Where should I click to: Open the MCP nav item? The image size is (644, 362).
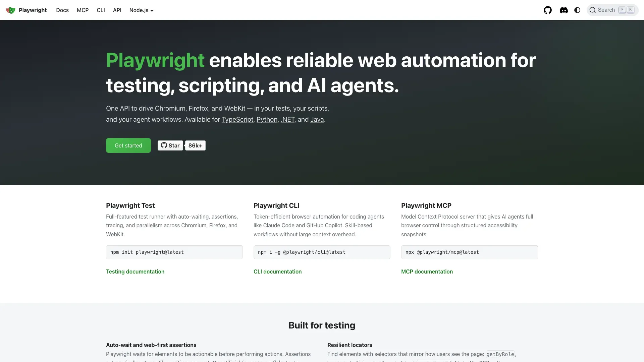tap(83, 10)
